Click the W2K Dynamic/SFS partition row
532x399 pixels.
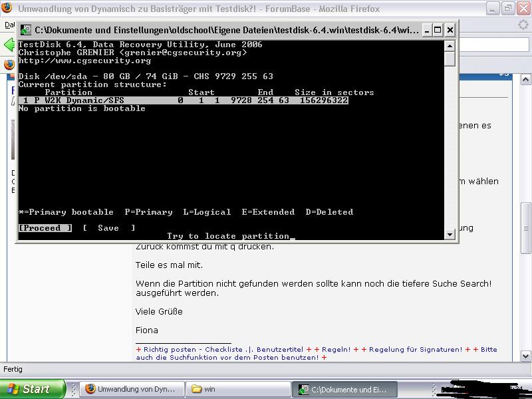tap(184, 100)
